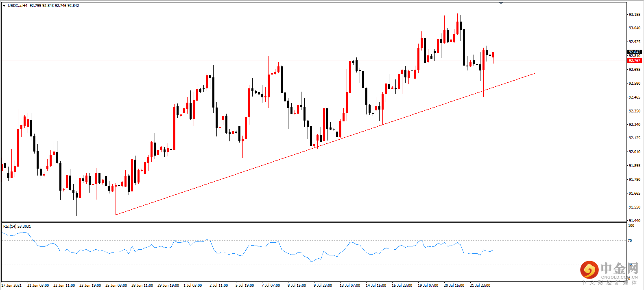Image resolution: width=644 pixels, height=290 pixels.
Task: Click the 92.695 price axis label
Action: pos(635,70)
